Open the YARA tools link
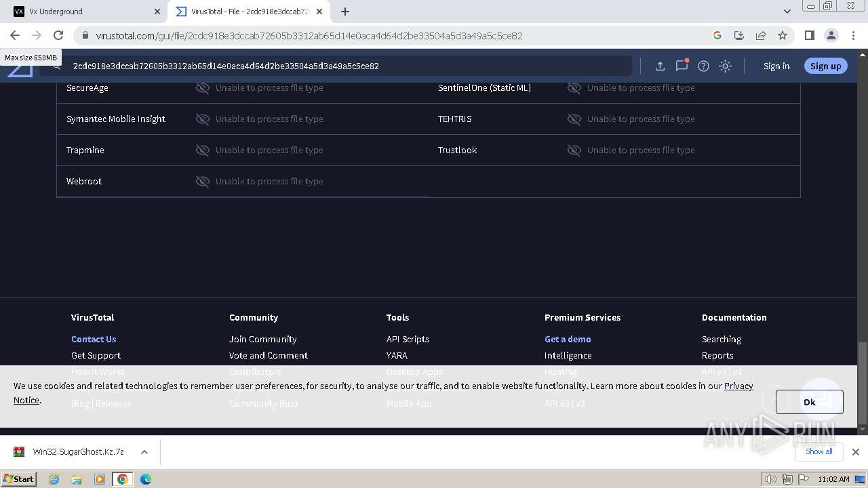This screenshot has height=488, width=868. point(397,355)
